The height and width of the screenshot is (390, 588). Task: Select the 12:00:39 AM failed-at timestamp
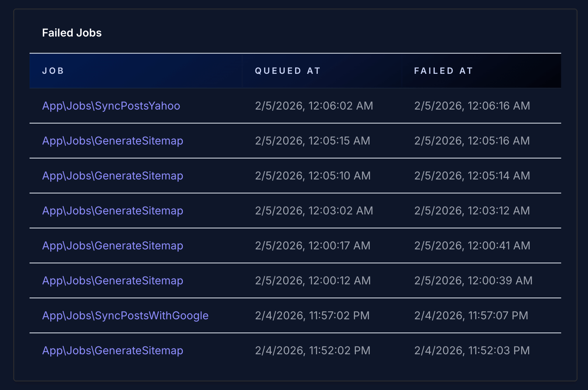tap(473, 280)
